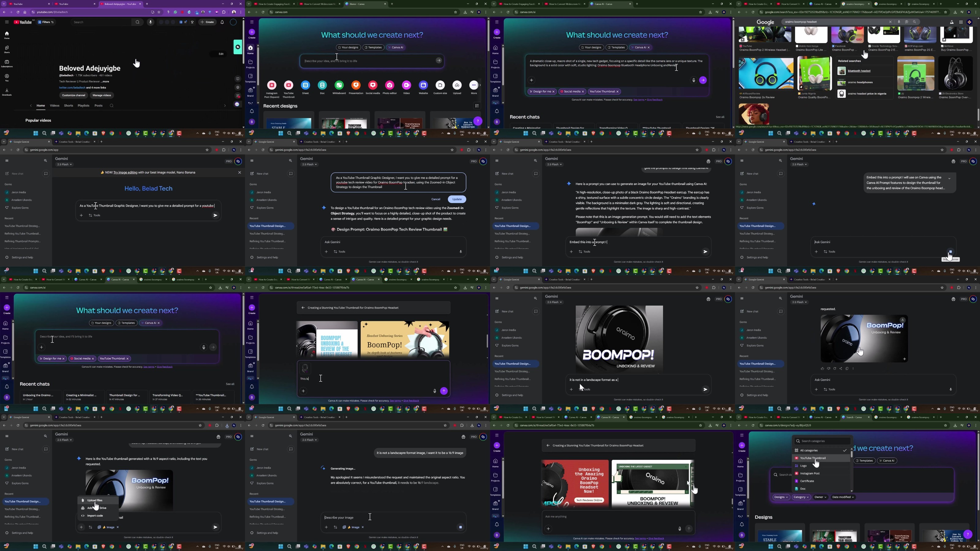The image size is (980, 551).
Task: Choose Upload files from the Gemini menu
Action: click(98, 500)
